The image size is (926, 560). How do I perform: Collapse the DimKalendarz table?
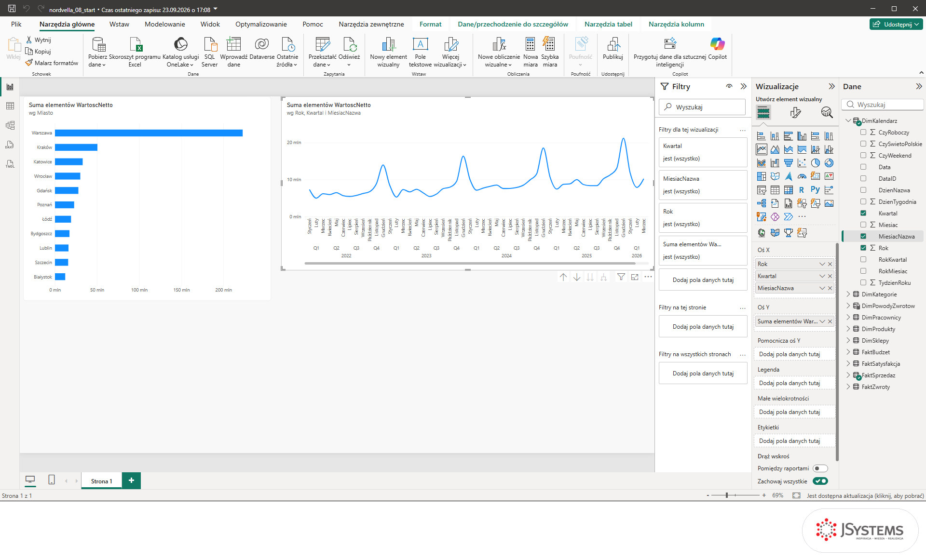coord(848,120)
